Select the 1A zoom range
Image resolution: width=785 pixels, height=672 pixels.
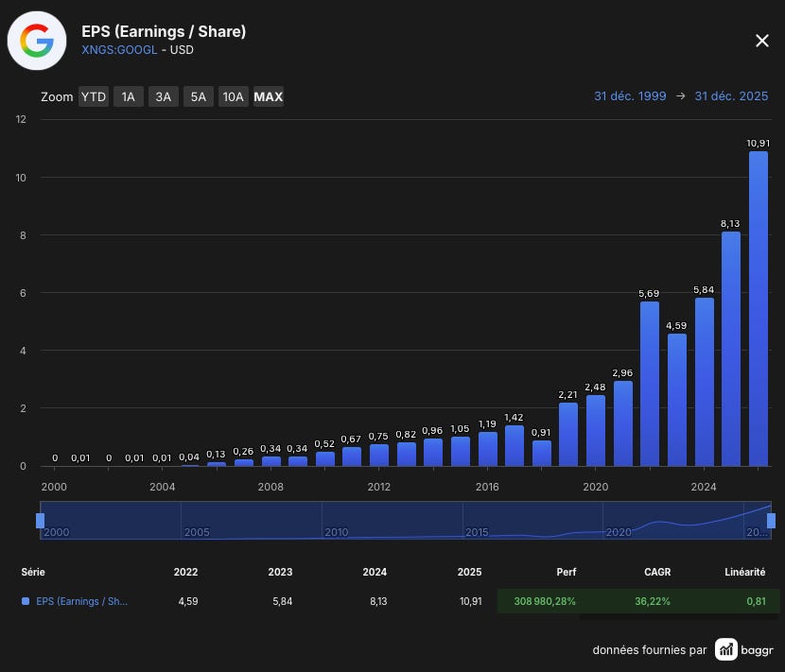(129, 96)
